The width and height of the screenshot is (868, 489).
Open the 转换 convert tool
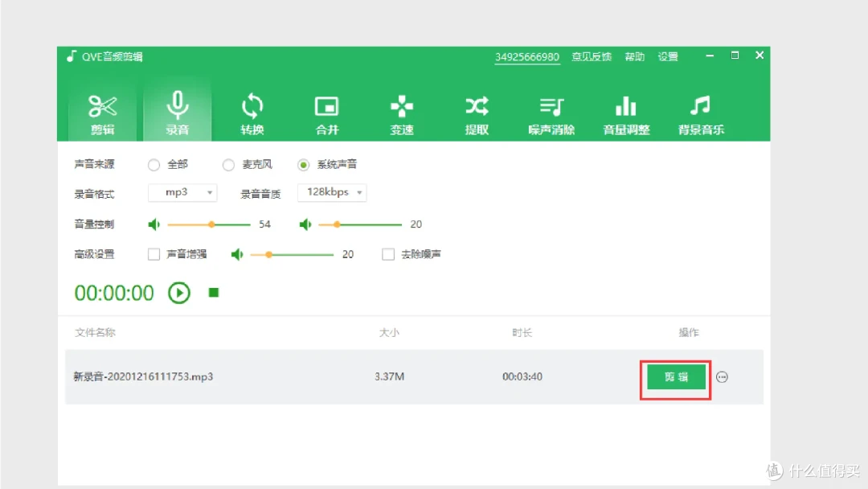click(252, 114)
